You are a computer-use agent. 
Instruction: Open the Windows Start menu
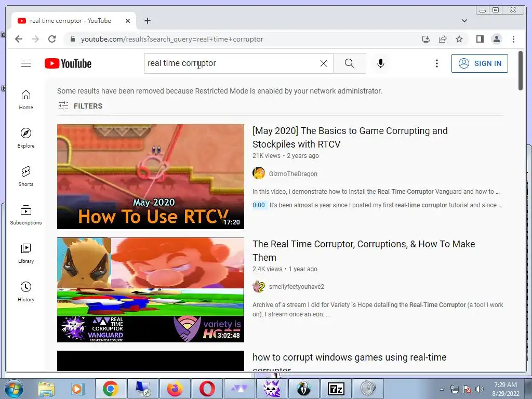pos(14,389)
